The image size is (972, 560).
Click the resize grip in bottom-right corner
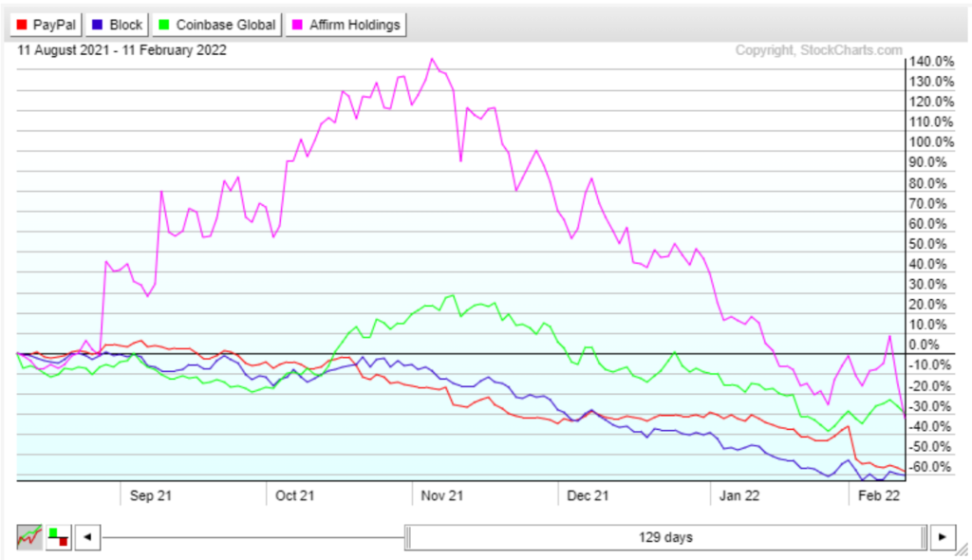[963, 551]
